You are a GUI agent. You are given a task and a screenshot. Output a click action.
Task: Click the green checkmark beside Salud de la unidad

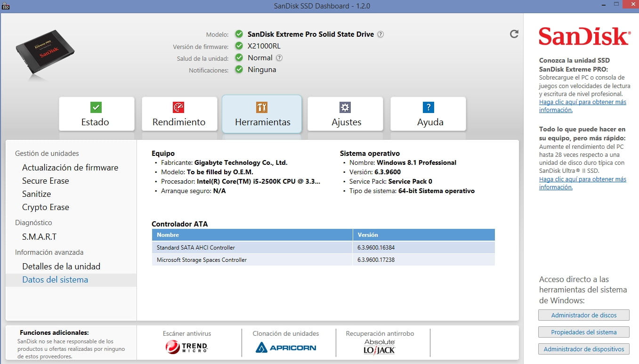point(239,58)
